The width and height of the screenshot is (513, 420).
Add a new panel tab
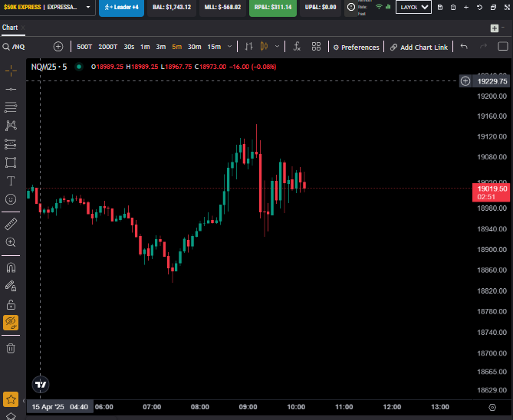(495, 28)
